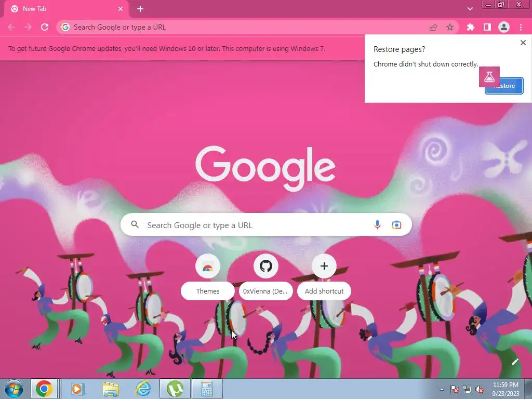
Task: Toggle the side panel icon
Action: coord(487,27)
